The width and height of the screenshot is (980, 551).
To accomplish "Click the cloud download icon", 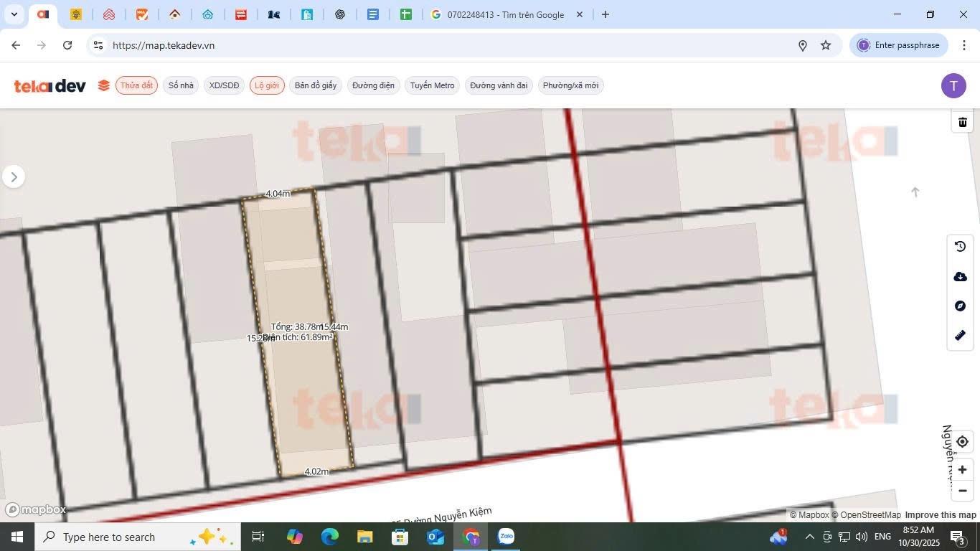I will tap(960, 277).
